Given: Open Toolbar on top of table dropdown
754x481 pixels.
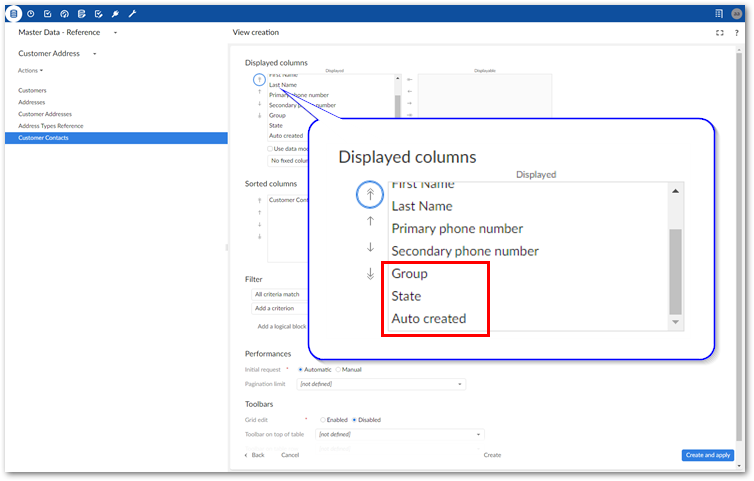Looking at the screenshot, I should (x=400, y=434).
